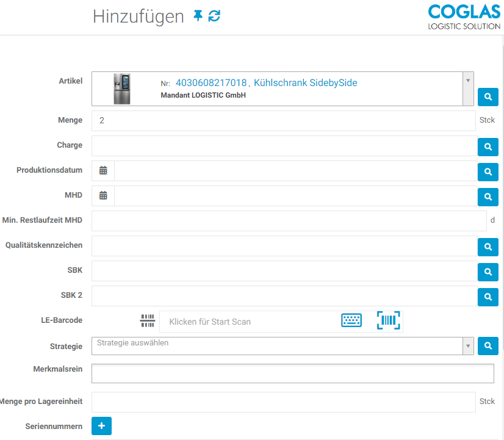Viewport: 504px width, 440px height.
Task: Click the SBK 2 search button
Action: click(488, 297)
